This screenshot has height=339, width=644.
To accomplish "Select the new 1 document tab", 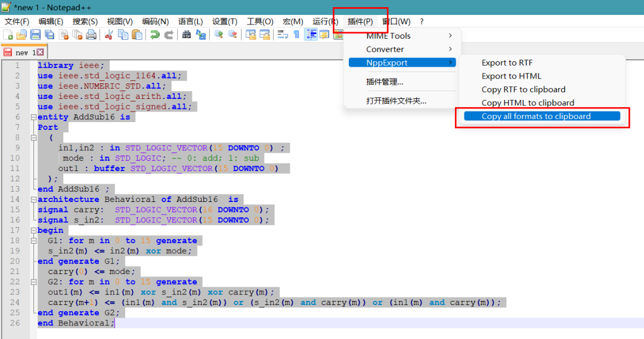I will [x=24, y=52].
